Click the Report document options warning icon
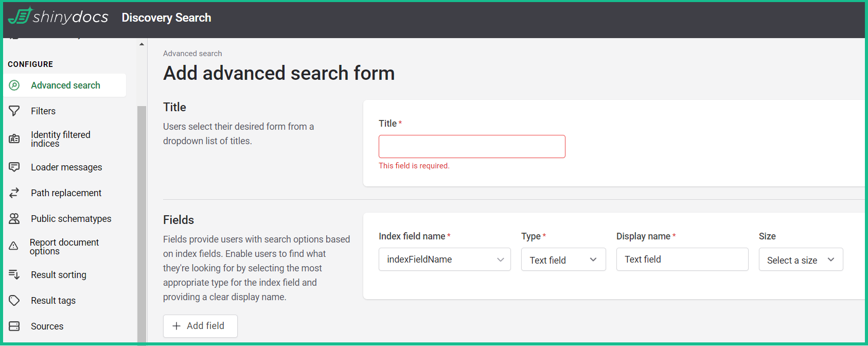Viewport: 868px width, 346px height. tap(14, 247)
